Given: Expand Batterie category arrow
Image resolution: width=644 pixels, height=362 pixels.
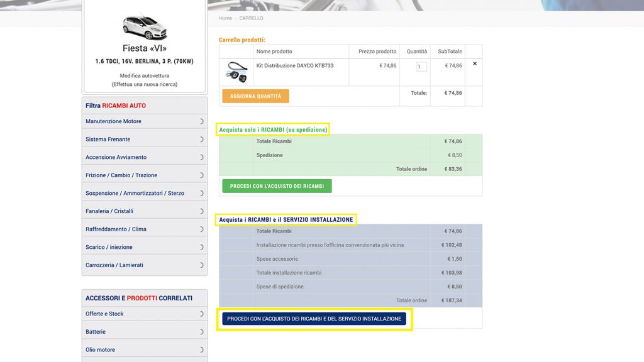Looking at the screenshot, I should pyautogui.click(x=201, y=332).
